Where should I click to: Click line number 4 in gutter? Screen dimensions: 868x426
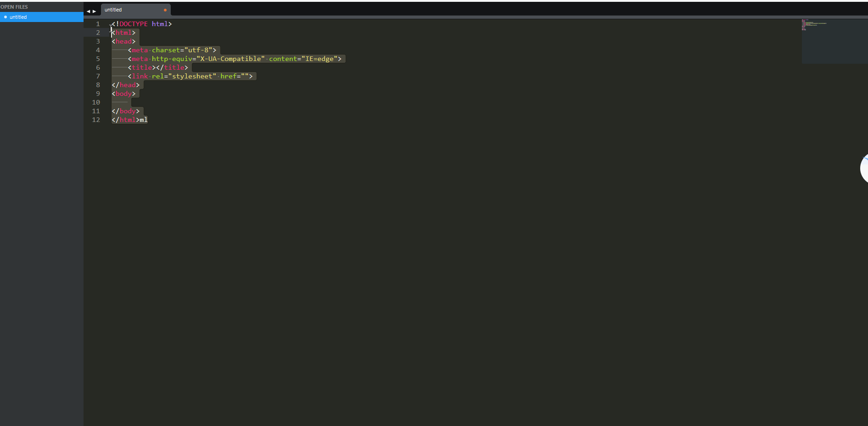(98, 50)
